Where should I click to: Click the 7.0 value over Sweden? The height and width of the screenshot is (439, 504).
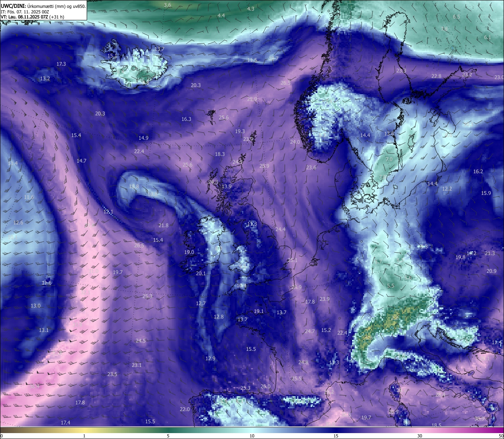[x=389, y=159]
